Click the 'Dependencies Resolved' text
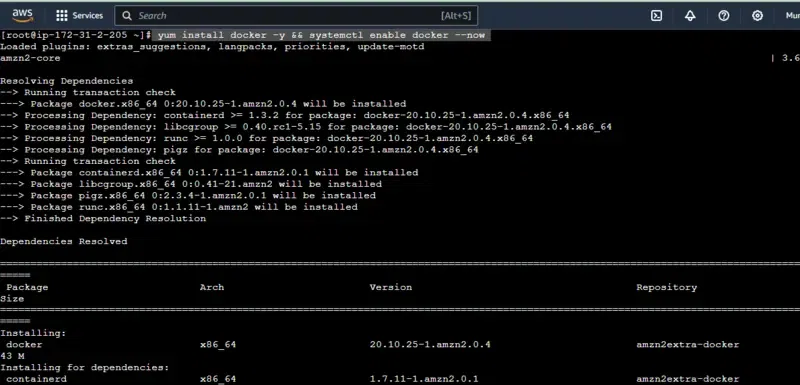The height and width of the screenshot is (385, 800). click(x=64, y=242)
